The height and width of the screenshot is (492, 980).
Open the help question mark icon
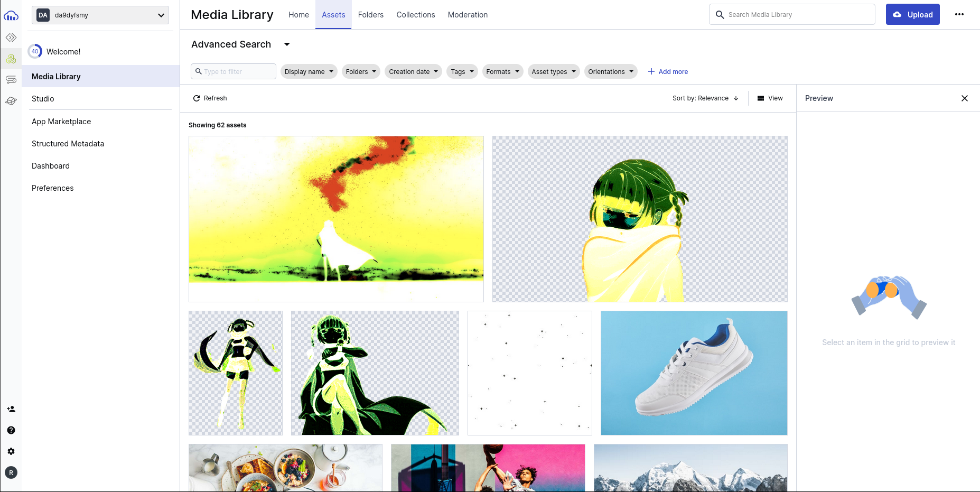click(x=11, y=430)
